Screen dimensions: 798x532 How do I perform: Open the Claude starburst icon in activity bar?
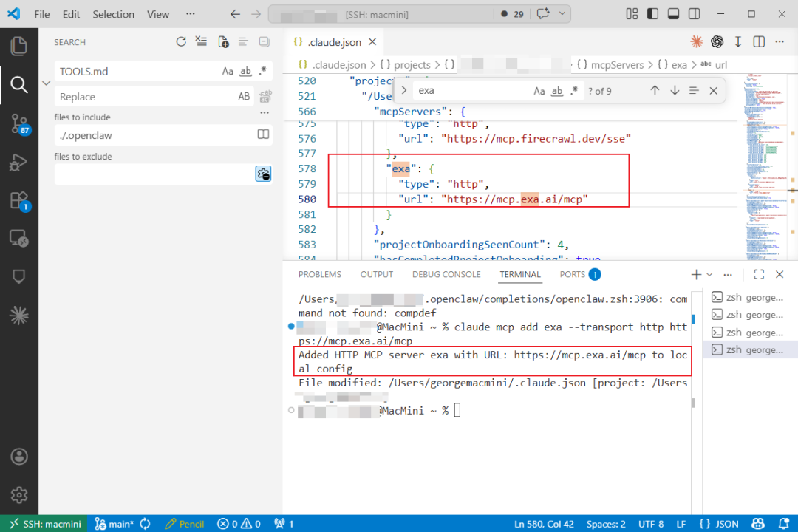pyautogui.click(x=18, y=316)
